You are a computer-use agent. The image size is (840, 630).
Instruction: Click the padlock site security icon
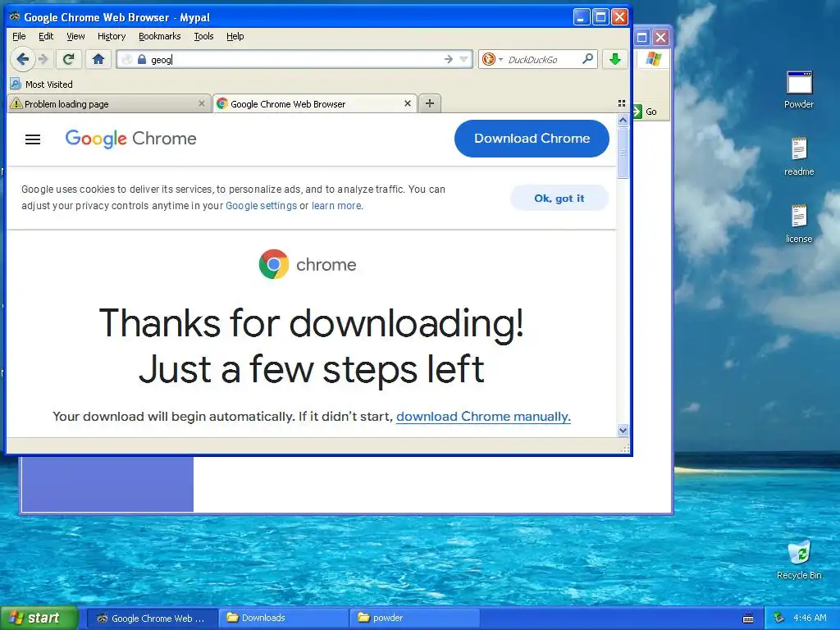(142, 59)
